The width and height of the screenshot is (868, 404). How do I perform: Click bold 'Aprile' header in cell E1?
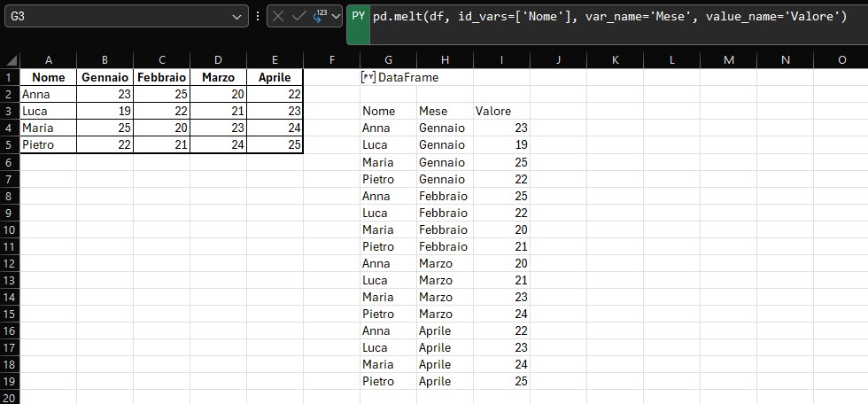point(275,77)
